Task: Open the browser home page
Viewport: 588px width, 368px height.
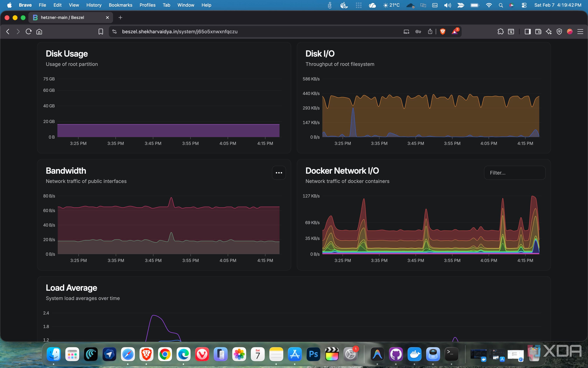Action: click(39, 32)
